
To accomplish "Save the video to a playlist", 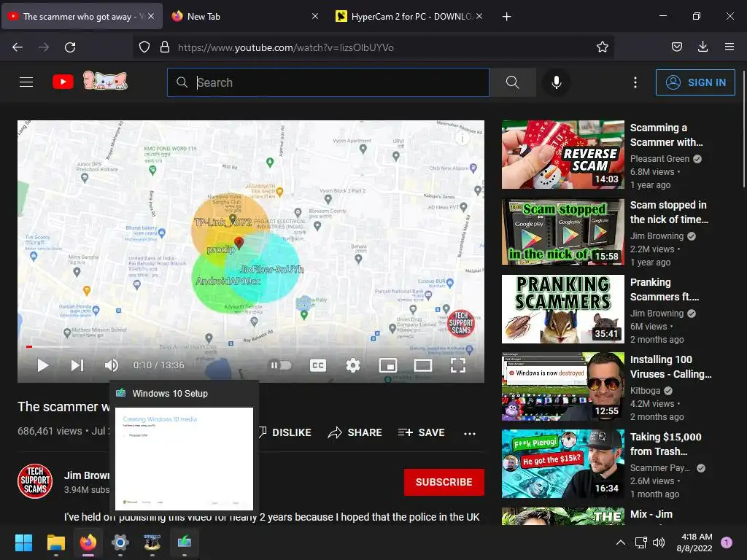I will pyautogui.click(x=421, y=432).
